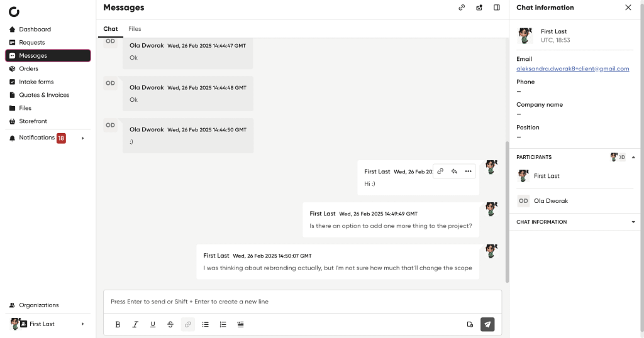Viewport: 644px width, 338px height.
Task: Click 'Is there an option' message text
Action: [391, 226]
